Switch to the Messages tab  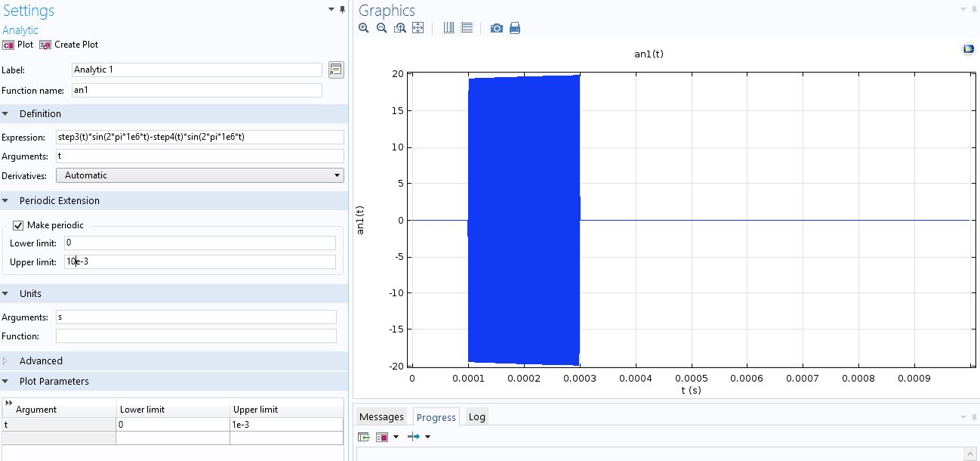(381, 417)
